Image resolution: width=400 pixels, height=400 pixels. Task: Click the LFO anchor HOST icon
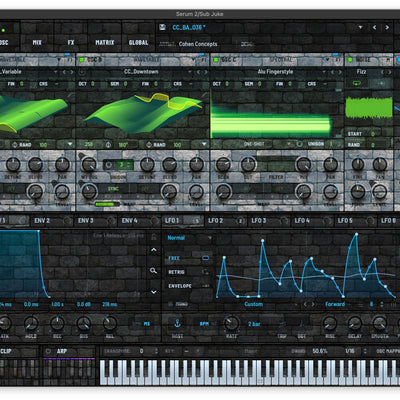click(177, 323)
